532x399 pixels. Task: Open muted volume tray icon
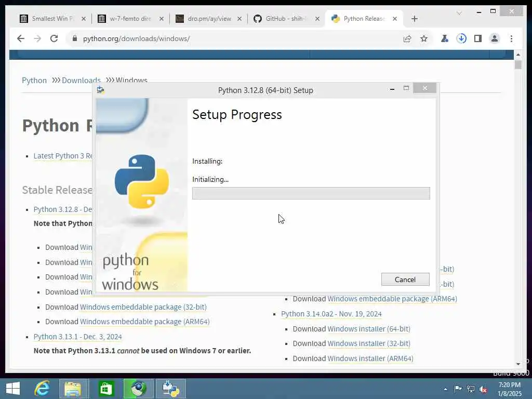tap(483, 389)
